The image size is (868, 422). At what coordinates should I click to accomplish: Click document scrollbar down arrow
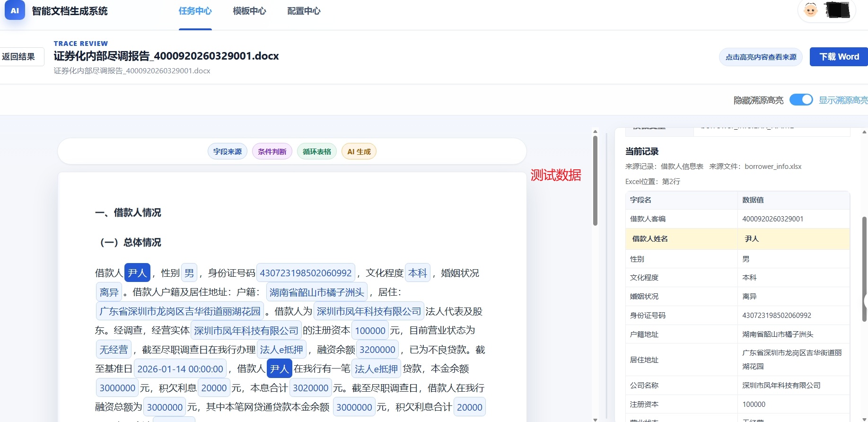click(595, 419)
